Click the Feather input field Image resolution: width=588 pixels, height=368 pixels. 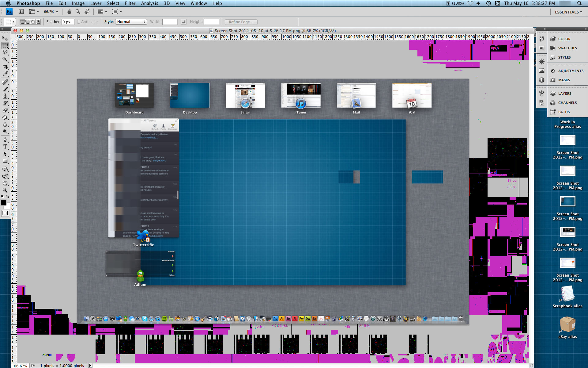[68, 22]
